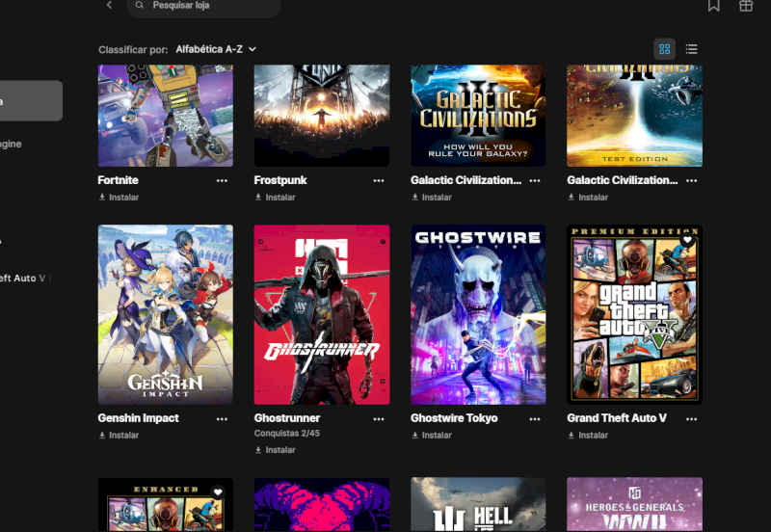Click the Fortnite title text
The image size is (771, 532).
[118, 180]
